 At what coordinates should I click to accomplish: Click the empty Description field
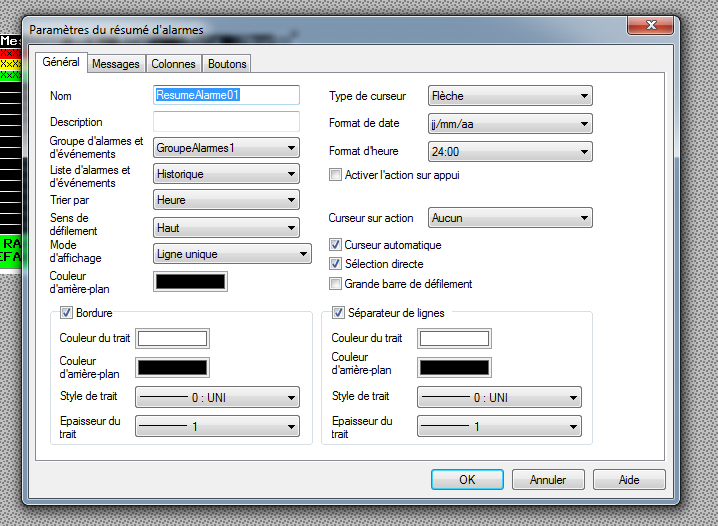coord(226,121)
